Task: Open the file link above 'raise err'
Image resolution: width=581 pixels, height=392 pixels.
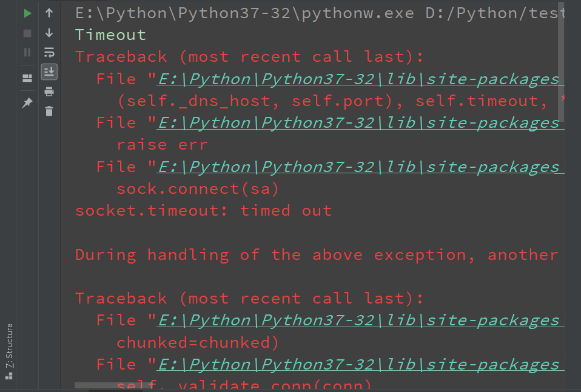Action: (360, 123)
